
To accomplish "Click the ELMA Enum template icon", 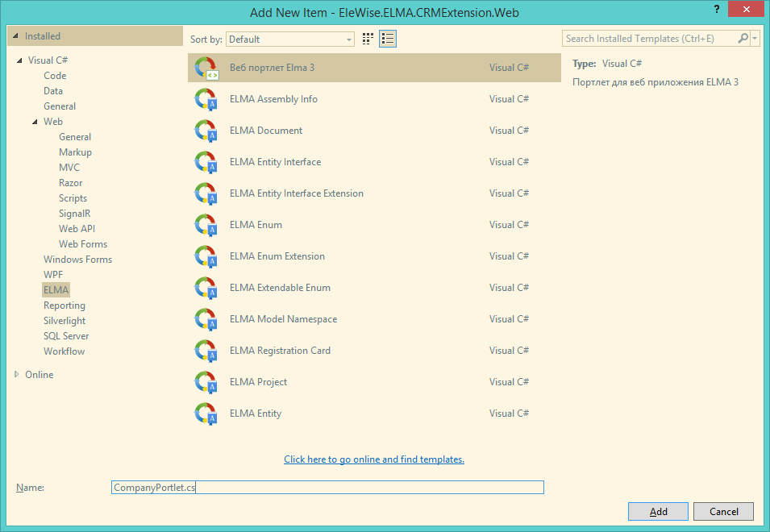I will (206, 225).
